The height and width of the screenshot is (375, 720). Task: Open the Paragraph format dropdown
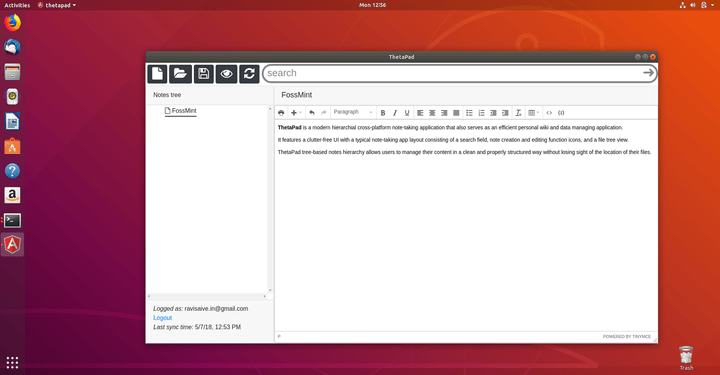point(353,112)
